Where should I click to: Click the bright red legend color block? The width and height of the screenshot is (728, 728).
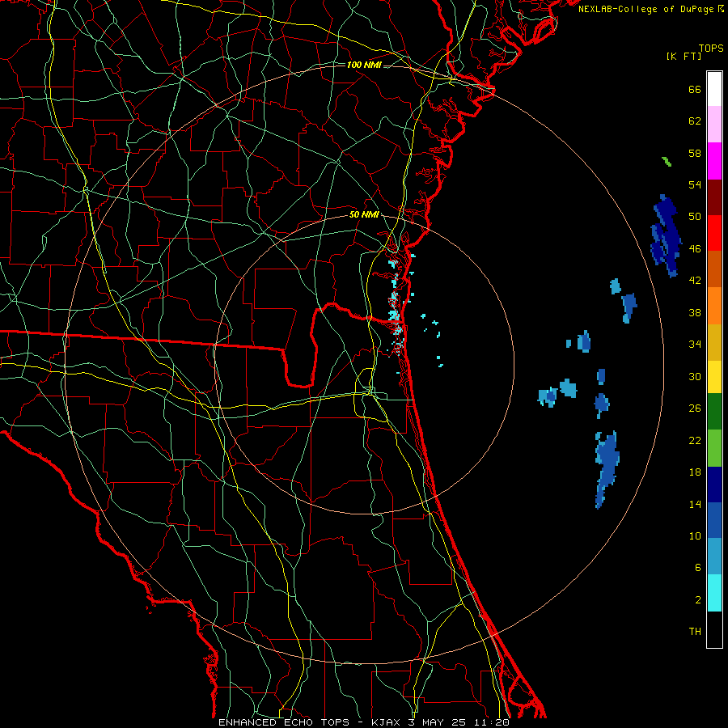[x=714, y=233]
